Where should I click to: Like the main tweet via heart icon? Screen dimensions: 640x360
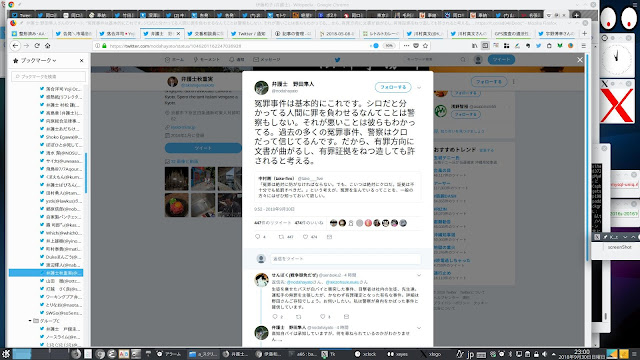coord(305,237)
